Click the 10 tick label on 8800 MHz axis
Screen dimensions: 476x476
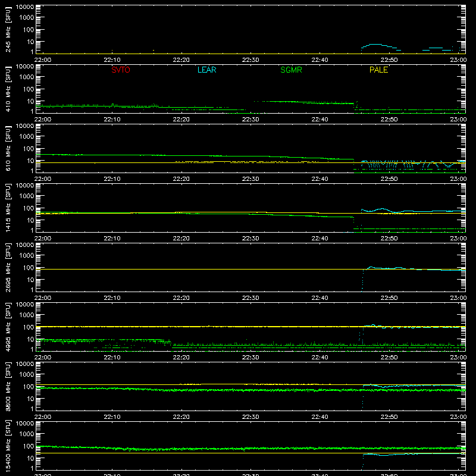click(x=30, y=399)
